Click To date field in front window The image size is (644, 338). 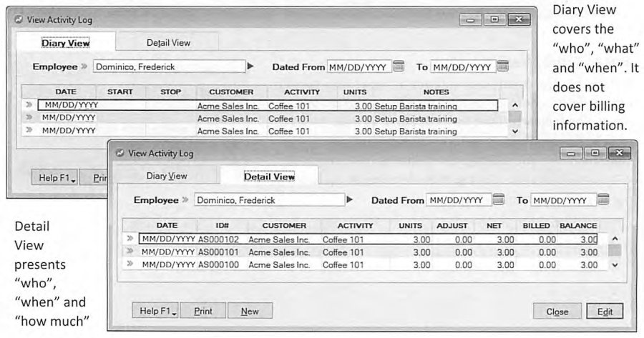pyautogui.click(x=563, y=200)
